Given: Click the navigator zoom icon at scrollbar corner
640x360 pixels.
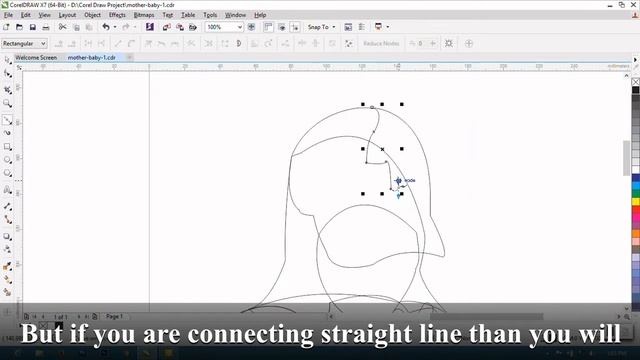Looking at the screenshot, I should click(627, 316).
